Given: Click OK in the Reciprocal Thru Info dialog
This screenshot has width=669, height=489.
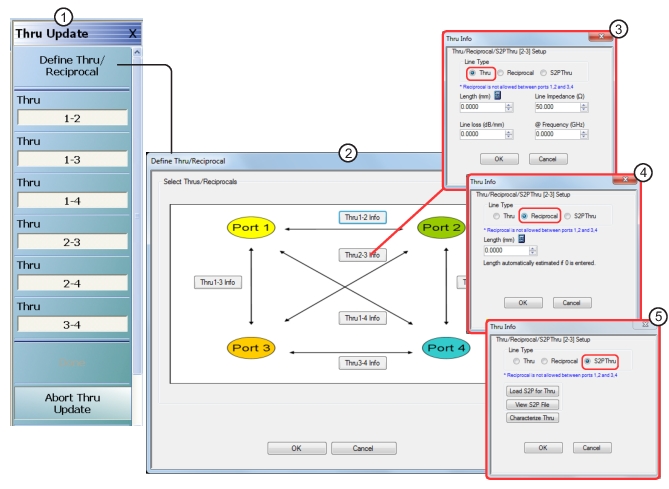Looking at the screenshot, I should (523, 303).
